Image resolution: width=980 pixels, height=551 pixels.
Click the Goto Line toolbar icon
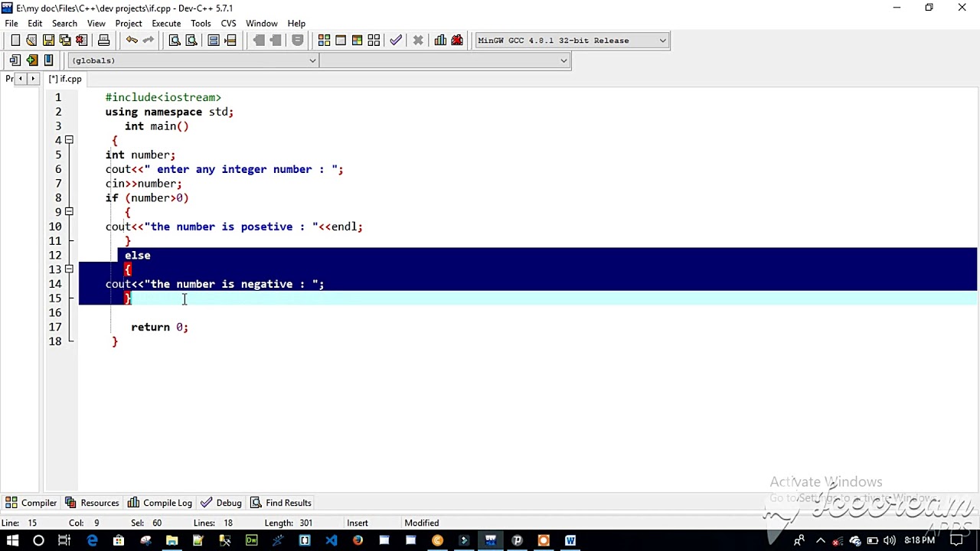coord(230,41)
